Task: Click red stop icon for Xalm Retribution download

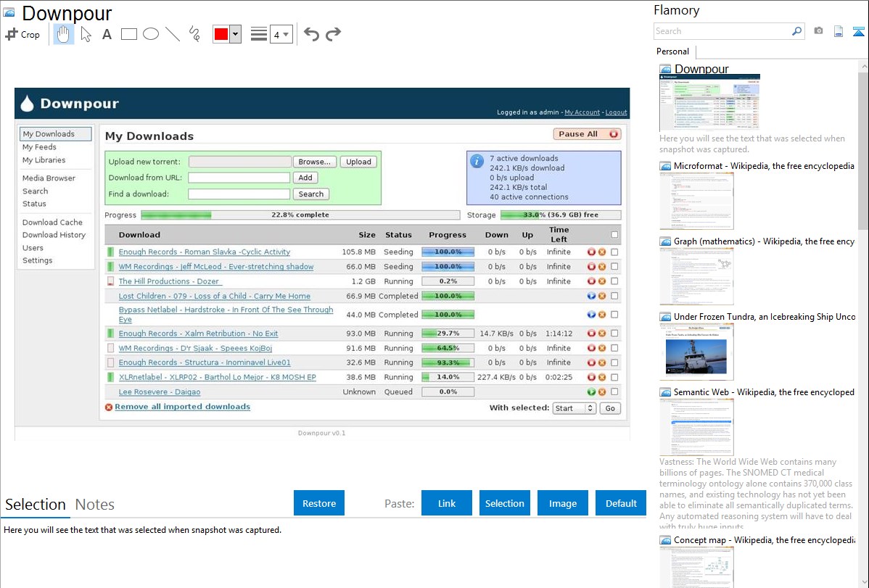Action: pos(591,333)
